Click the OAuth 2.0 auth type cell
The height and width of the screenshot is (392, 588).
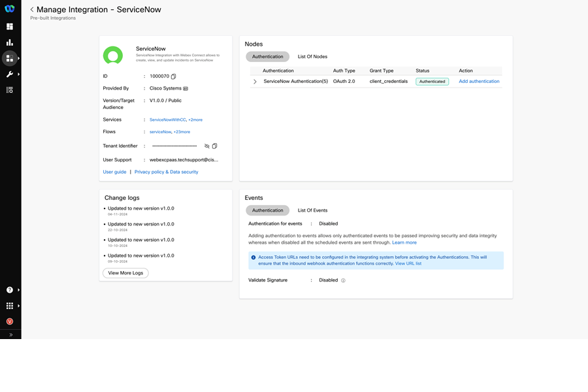coord(344,82)
